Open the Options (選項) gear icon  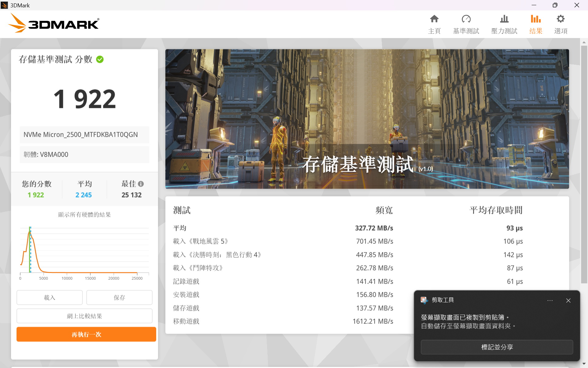[561, 19]
